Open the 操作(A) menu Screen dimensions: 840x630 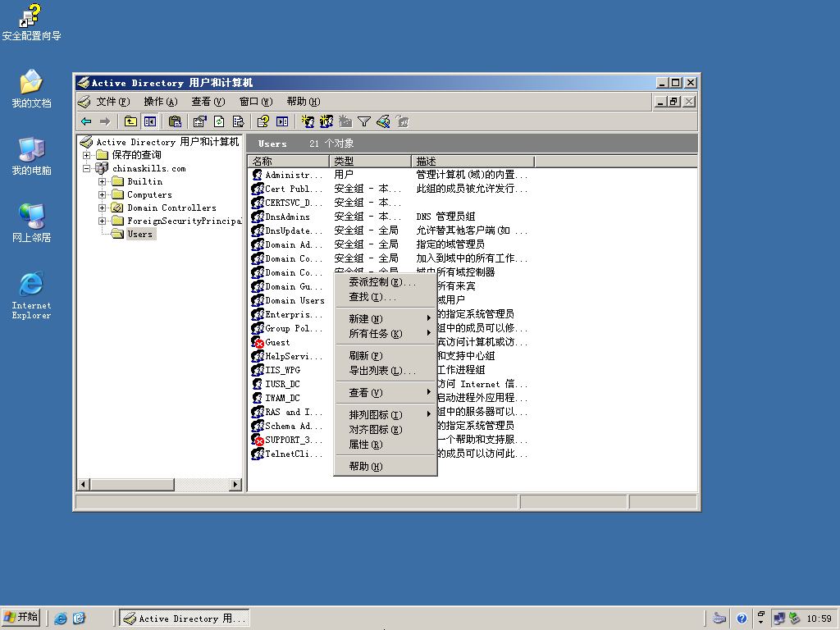[160, 101]
